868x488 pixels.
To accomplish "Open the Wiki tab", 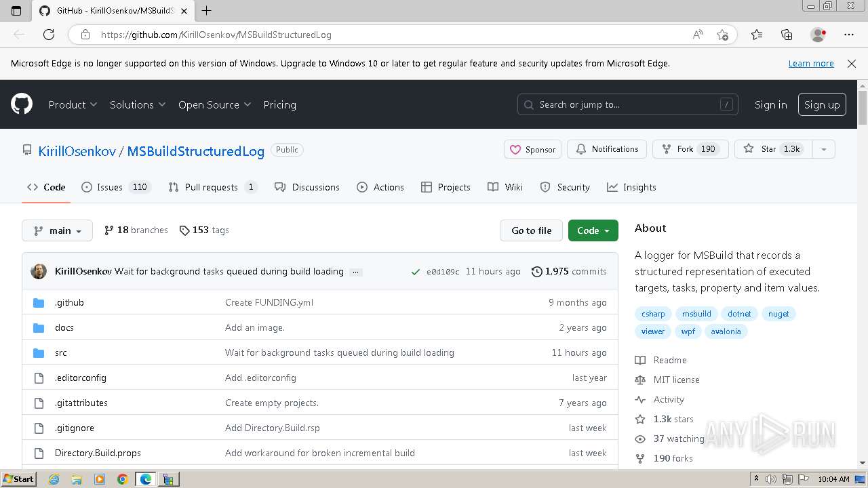I will [x=505, y=187].
